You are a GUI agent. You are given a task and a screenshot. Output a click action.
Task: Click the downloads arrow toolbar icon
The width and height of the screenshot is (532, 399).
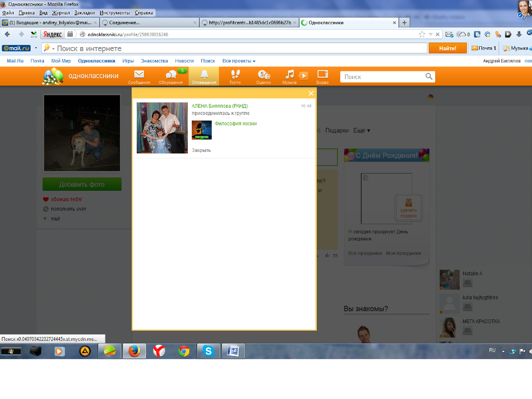tap(519, 34)
